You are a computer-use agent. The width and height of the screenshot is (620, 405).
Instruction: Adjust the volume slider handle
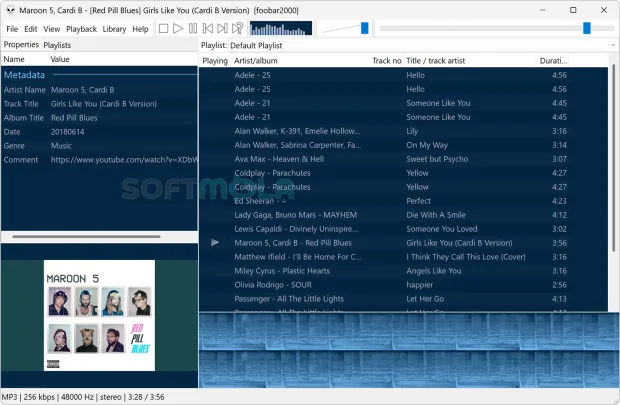(365, 28)
